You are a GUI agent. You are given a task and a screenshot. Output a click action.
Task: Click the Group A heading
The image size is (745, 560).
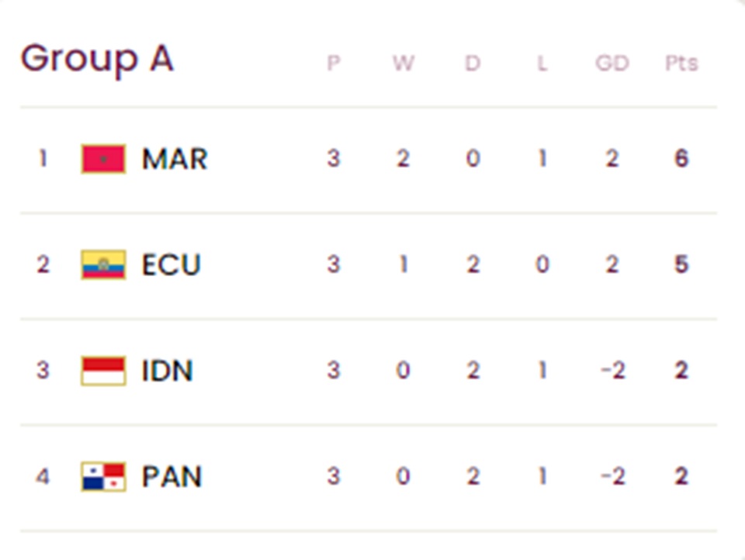[x=97, y=60]
